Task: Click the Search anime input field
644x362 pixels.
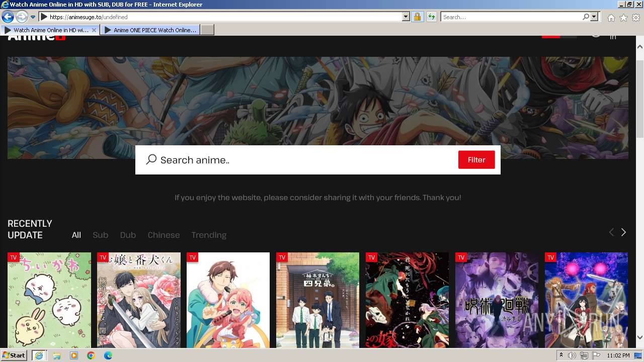Action: point(307,160)
